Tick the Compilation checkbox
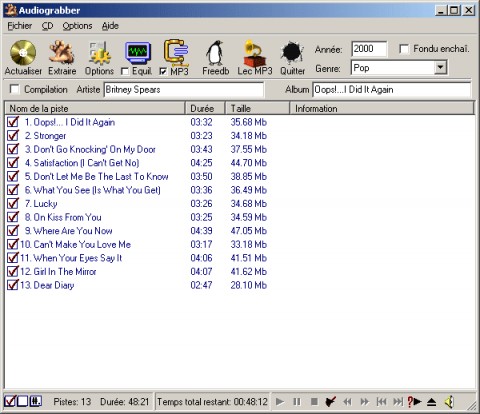The image size is (480, 414). click(x=15, y=89)
